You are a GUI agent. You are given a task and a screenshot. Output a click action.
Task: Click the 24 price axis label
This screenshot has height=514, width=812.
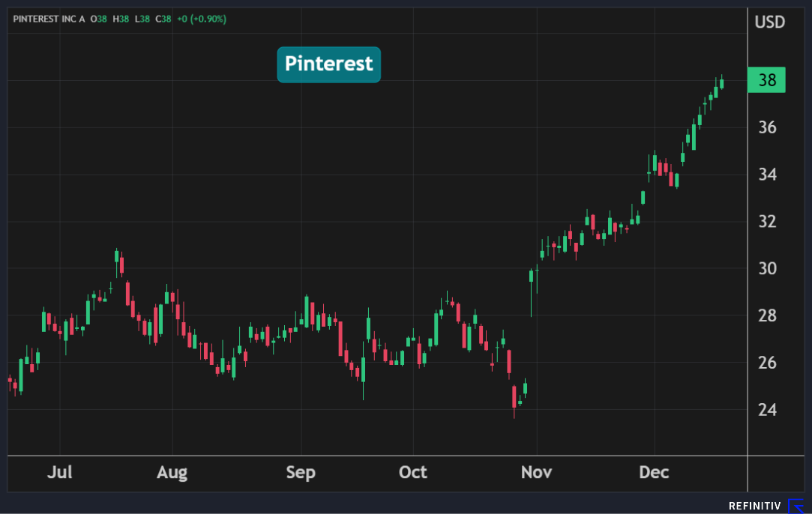coord(766,410)
